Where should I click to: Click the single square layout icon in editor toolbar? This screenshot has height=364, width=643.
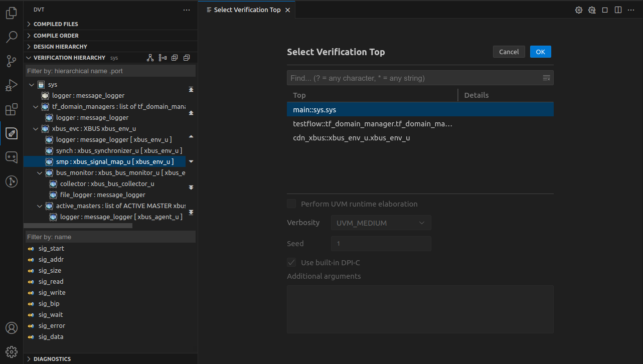[x=605, y=10]
